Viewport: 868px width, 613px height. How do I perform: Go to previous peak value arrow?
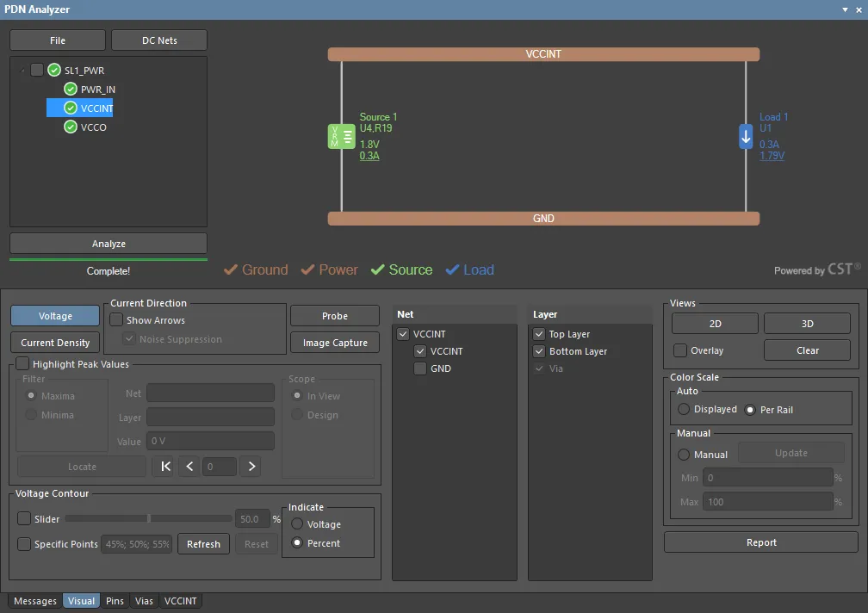point(190,467)
